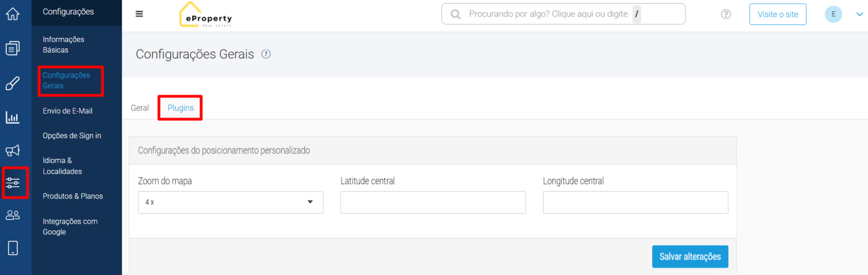Toggle the hamburger menu icon

pyautogui.click(x=140, y=14)
